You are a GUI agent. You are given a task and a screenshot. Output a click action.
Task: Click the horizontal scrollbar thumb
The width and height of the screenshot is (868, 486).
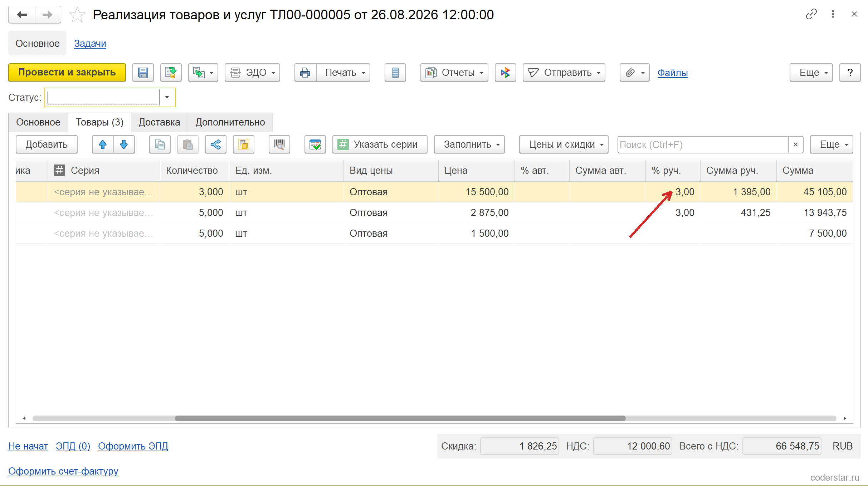[x=400, y=418]
